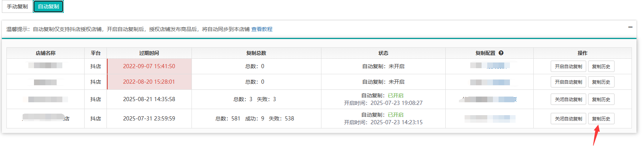Collapse the panel using the minus icon
The height and width of the screenshot is (164, 644).
[x=630, y=27]
